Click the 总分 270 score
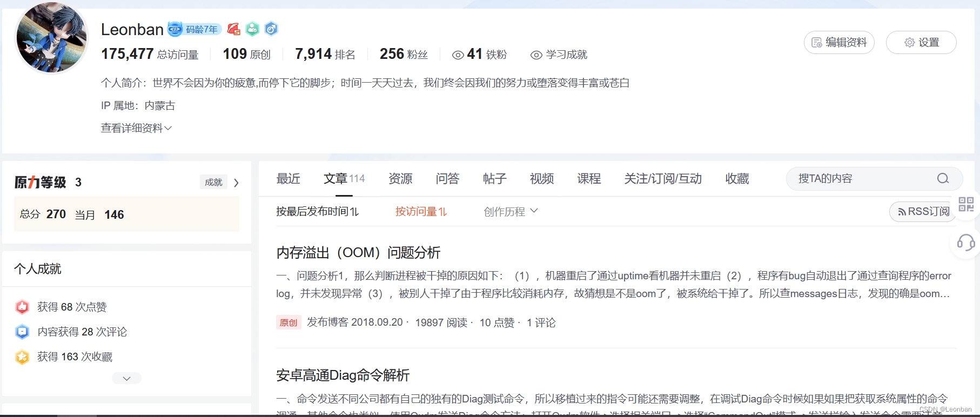The width and height of the screenshot is (980, 417). [x=43, y=214]
